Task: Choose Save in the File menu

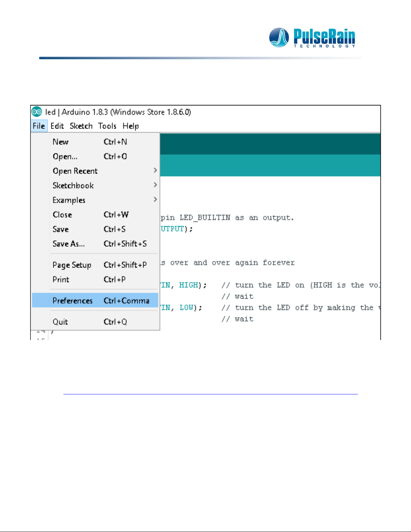Action: pyautogui.click(x=61, y=229)
